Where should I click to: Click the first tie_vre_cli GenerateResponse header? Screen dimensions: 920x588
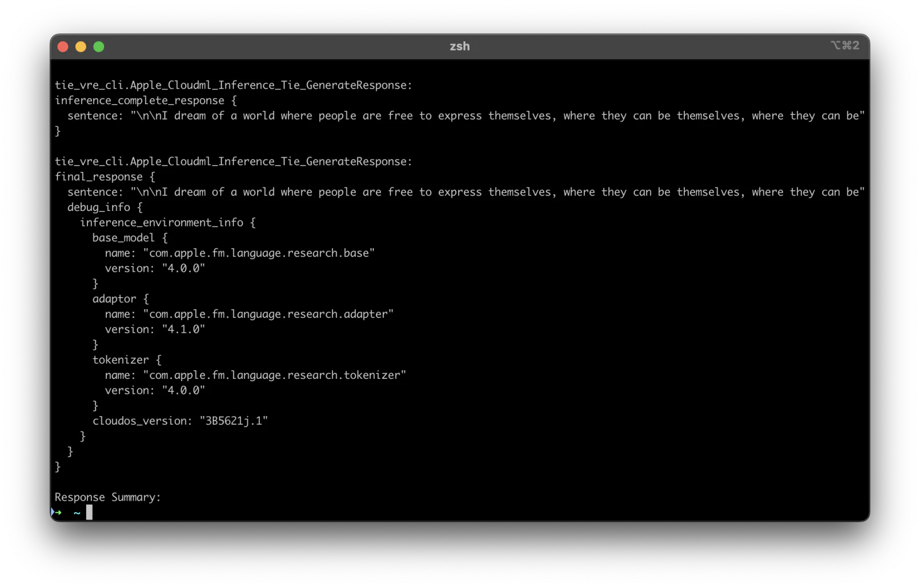[x=233, y=85]
